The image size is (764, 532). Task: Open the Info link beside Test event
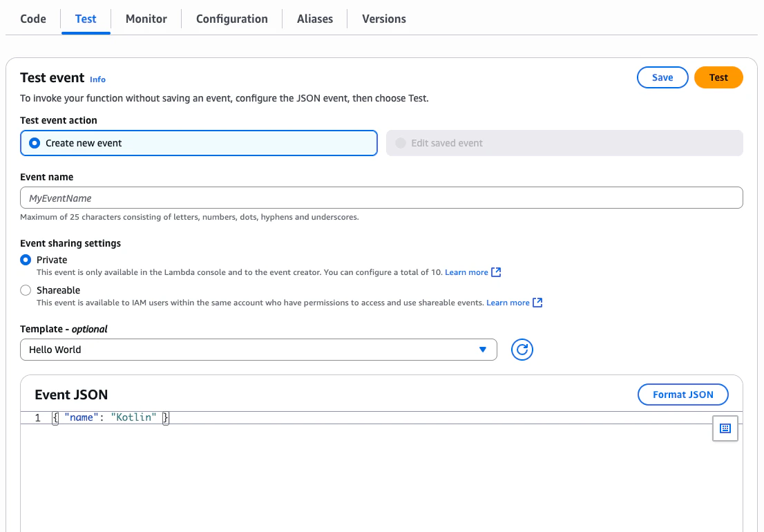click(97, 79)
